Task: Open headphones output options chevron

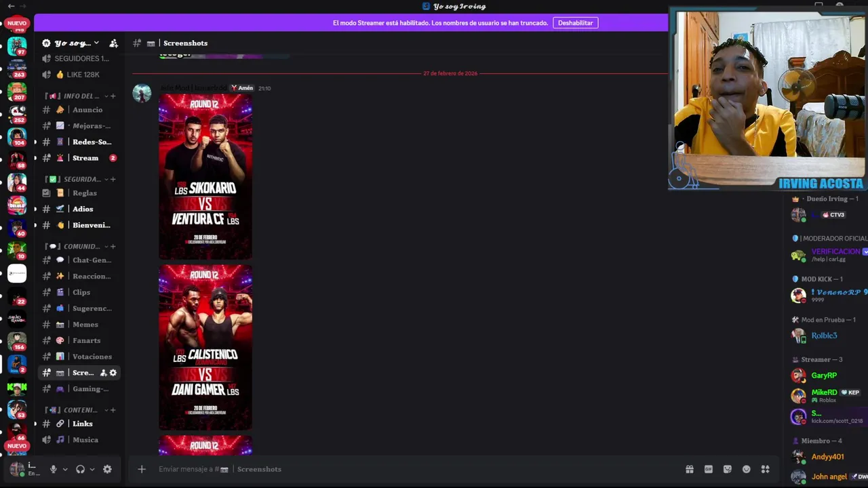Action: click(92, 469)
